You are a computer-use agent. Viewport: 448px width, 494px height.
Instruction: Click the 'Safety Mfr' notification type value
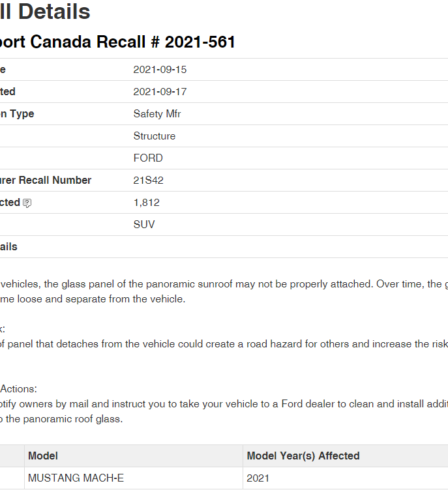[157, 114]
